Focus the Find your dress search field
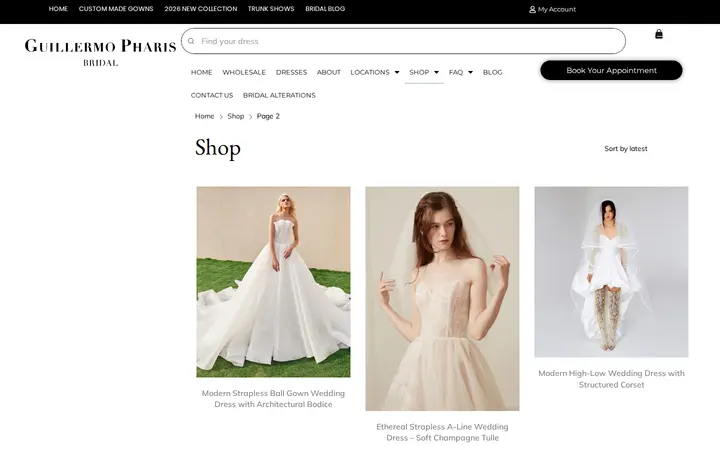 click(x=403, y=41)
